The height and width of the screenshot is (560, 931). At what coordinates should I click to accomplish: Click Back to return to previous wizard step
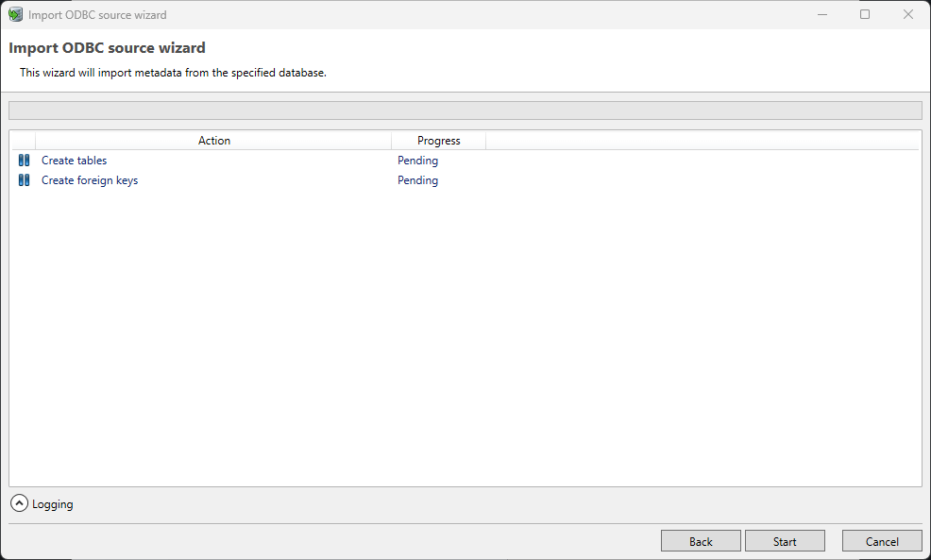701,540
